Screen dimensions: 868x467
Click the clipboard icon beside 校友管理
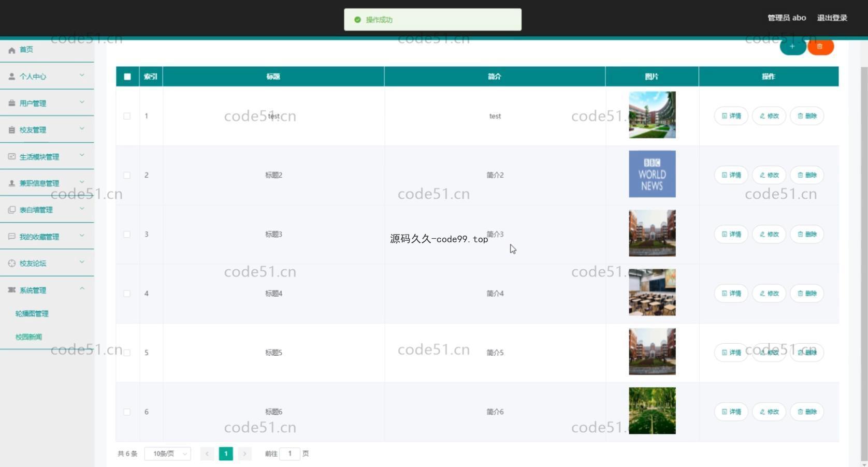coord(12,130)
